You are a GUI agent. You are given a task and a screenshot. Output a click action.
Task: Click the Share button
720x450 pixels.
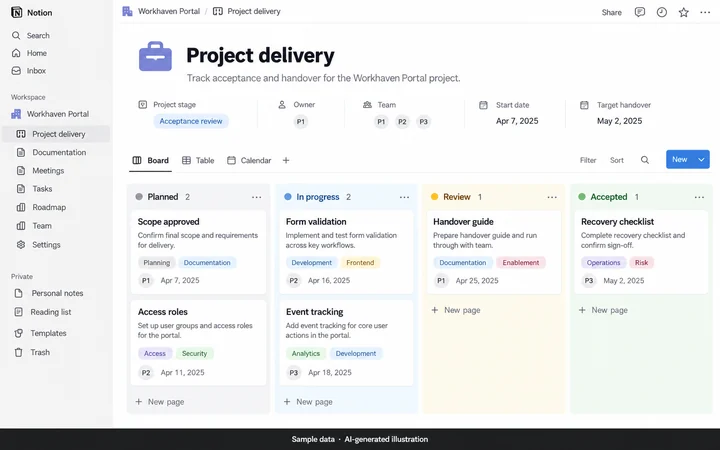click(x=612, y=12)
